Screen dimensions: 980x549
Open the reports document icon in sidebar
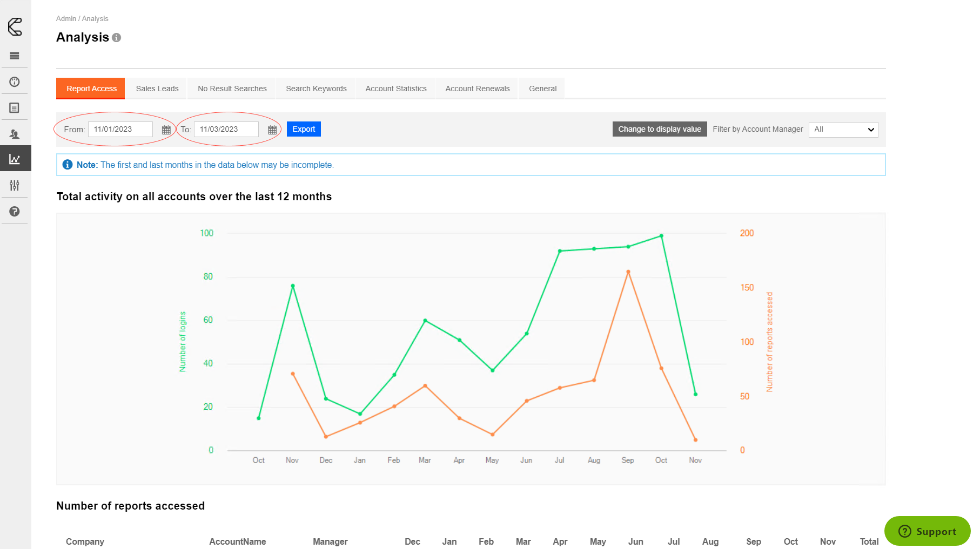[15, 108]
